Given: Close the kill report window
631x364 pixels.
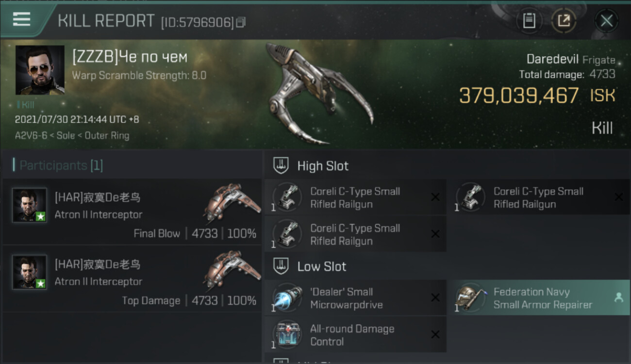Looking at the screenshot, I should tap(607, 20).
